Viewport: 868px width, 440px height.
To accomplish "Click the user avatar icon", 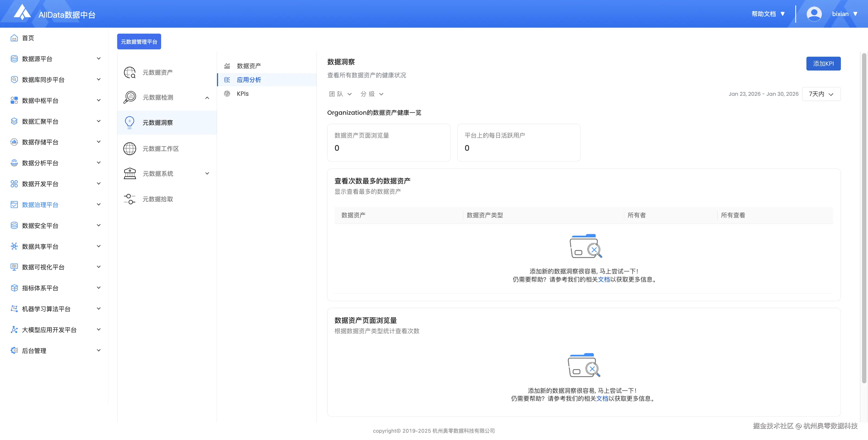I will (x=814, y=14).
